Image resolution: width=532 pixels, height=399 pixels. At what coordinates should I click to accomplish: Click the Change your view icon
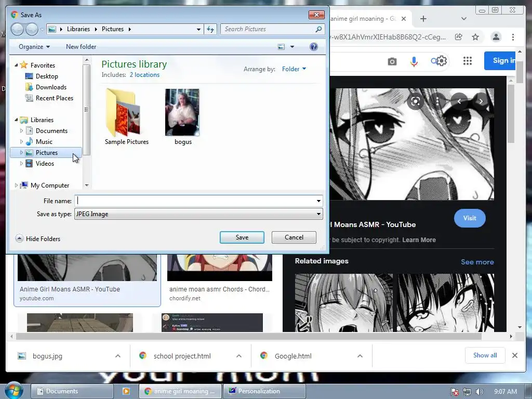click(281, 47)
